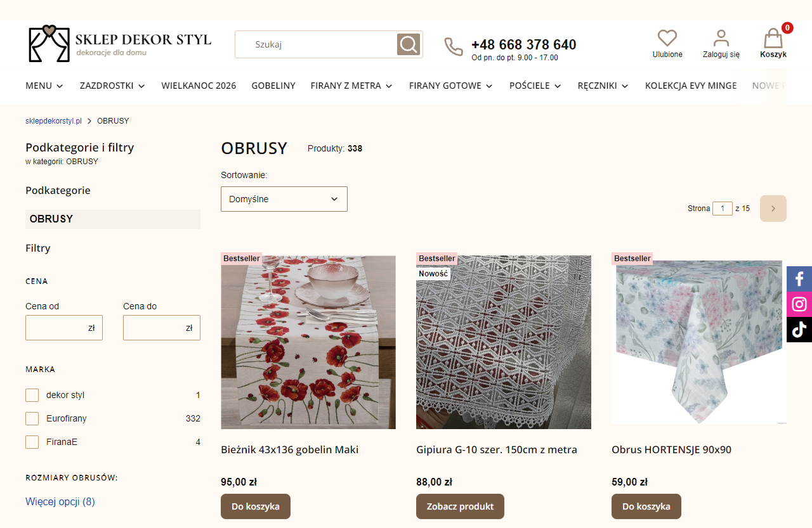Click the search magnifier icon

pyautogui.click(x=409, y=44)
